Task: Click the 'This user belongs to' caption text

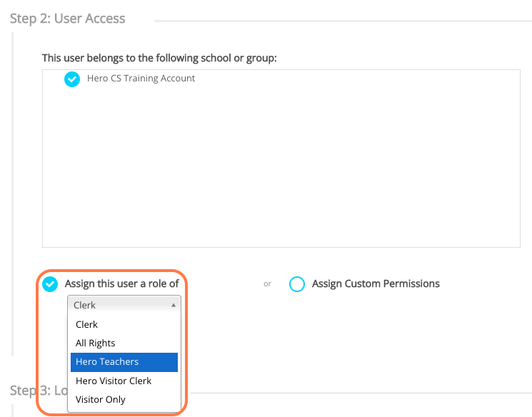Action: [x=159, y=57]
